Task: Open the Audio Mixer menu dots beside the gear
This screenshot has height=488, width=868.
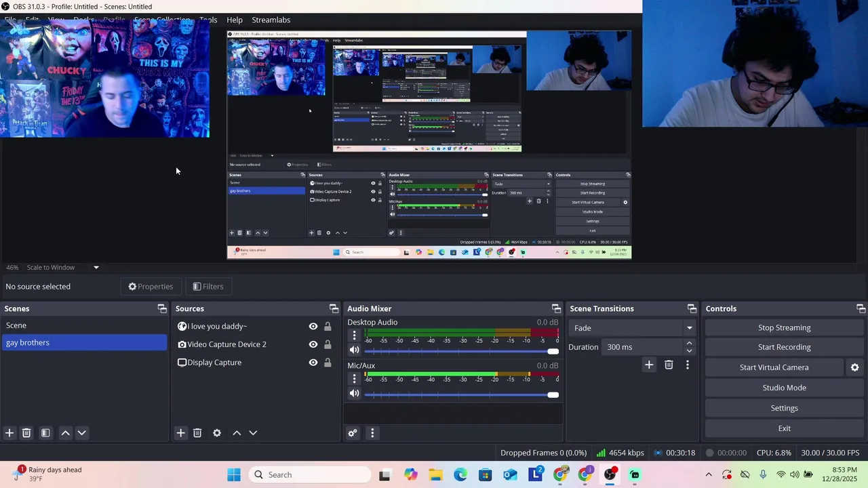Action: [372, 433]
